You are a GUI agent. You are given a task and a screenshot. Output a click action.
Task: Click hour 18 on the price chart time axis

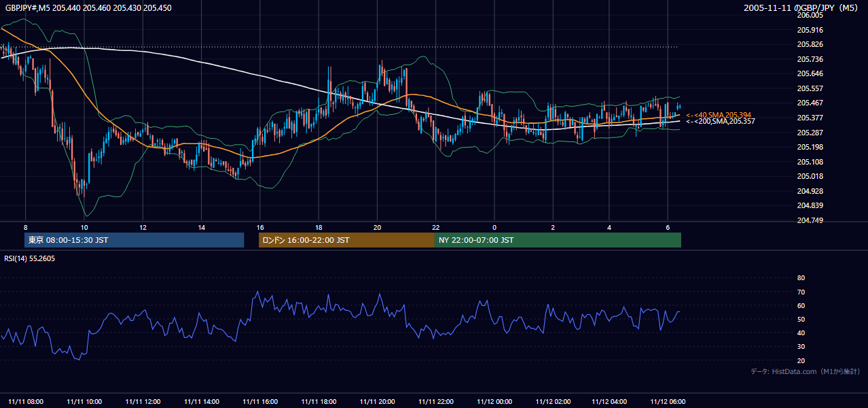tap(319, 227)
